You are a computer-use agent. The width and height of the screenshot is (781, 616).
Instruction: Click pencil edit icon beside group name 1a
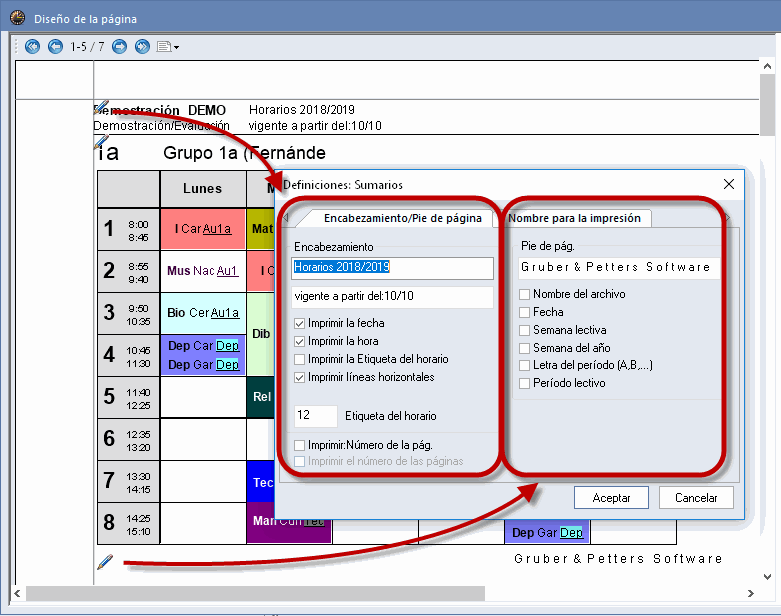101,142
